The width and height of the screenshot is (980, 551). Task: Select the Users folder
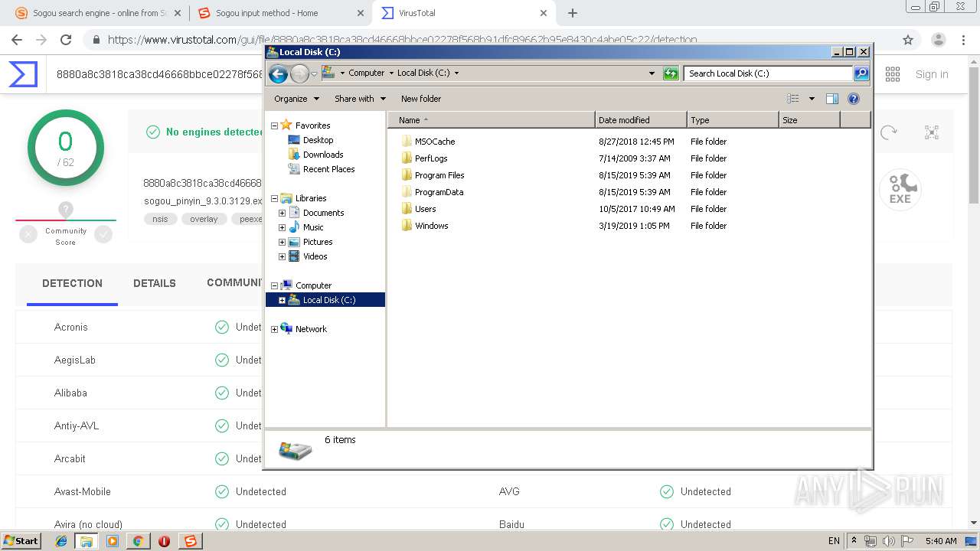click(x=425, y=209)
